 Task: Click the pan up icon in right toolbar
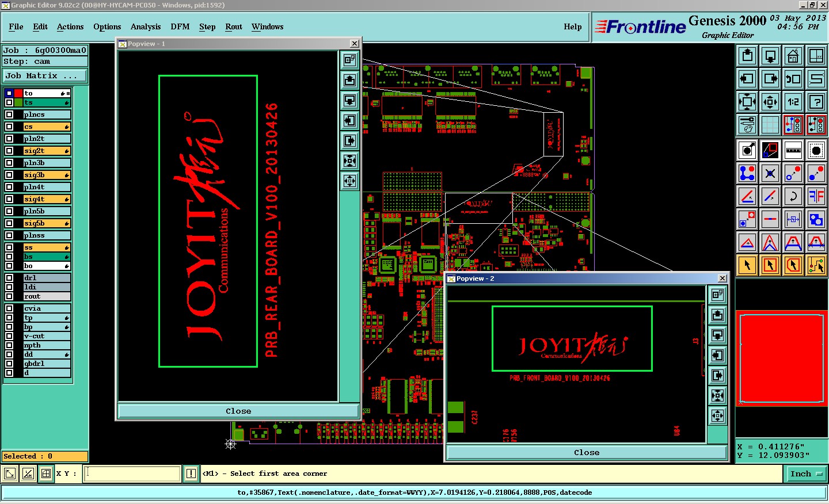747,56
